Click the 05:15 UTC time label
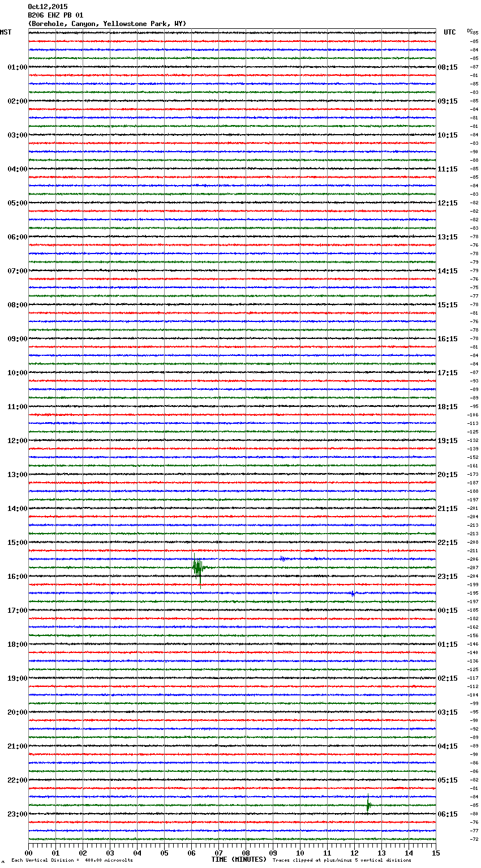The height and width of the screenshot is (868, 481). [448, 780]
